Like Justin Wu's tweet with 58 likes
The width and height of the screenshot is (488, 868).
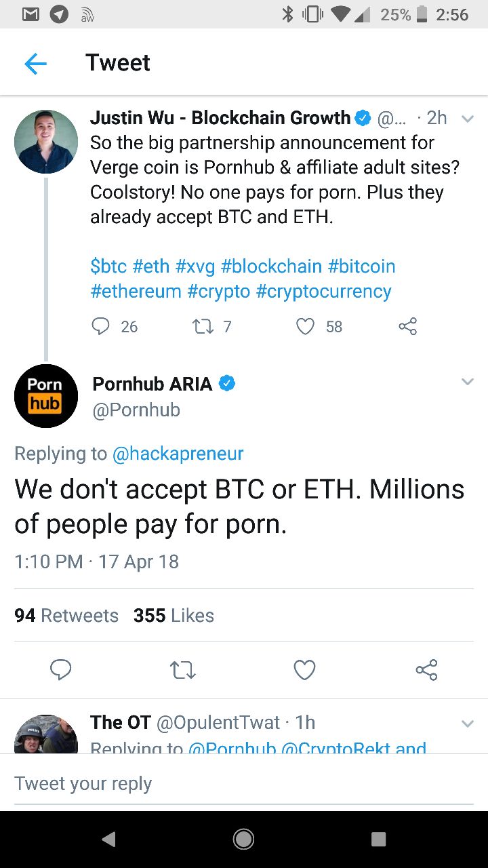pos(306,327)
